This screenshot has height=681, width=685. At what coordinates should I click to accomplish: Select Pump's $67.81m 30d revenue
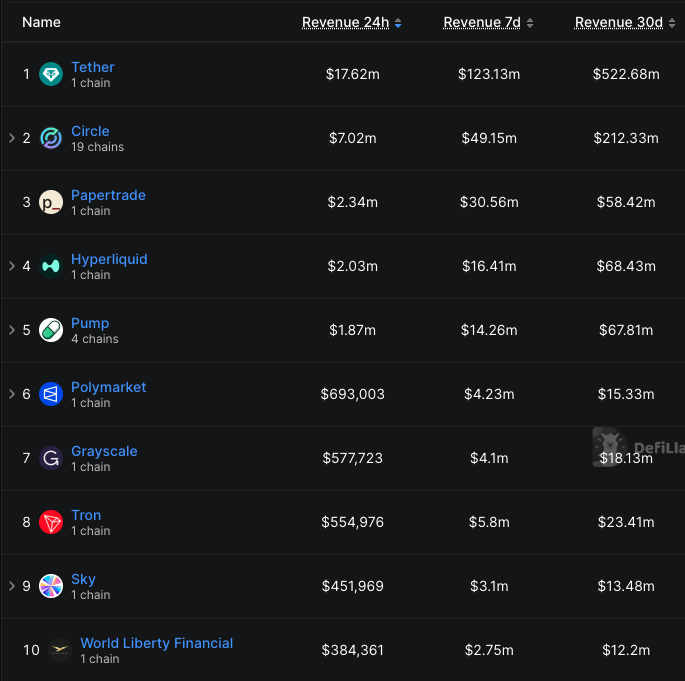pos(626,330)
